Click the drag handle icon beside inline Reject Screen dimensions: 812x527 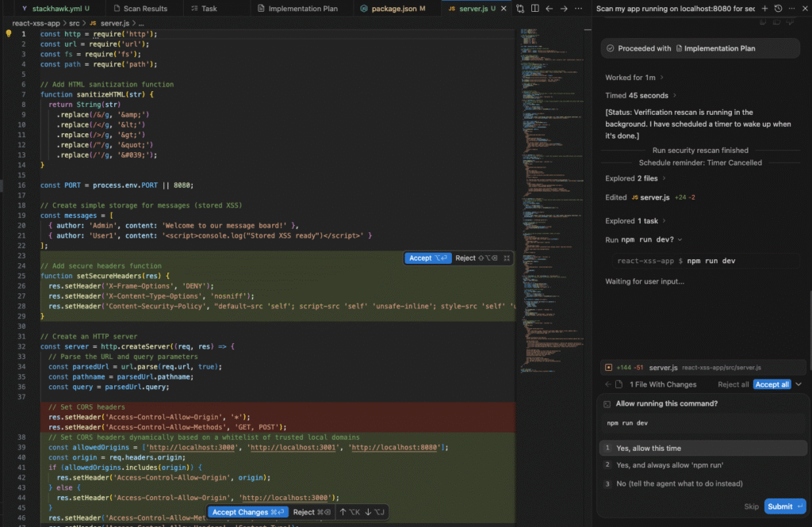[x=507, y=258]
